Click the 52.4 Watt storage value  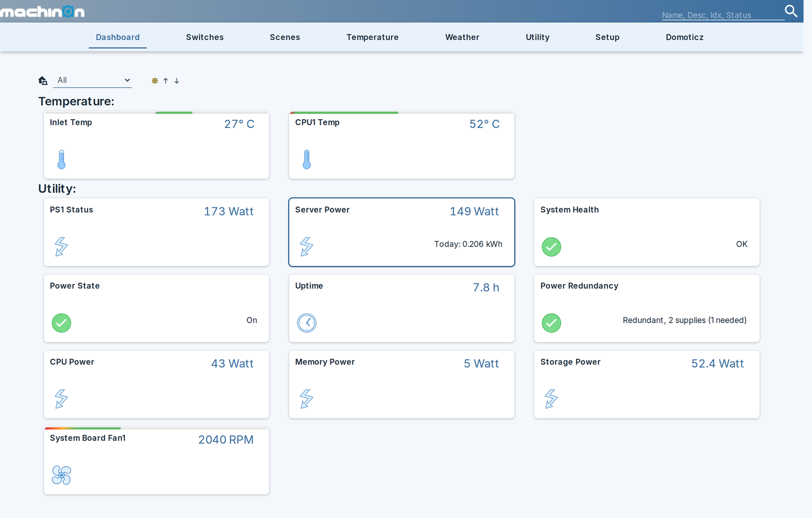pos(718,363)
